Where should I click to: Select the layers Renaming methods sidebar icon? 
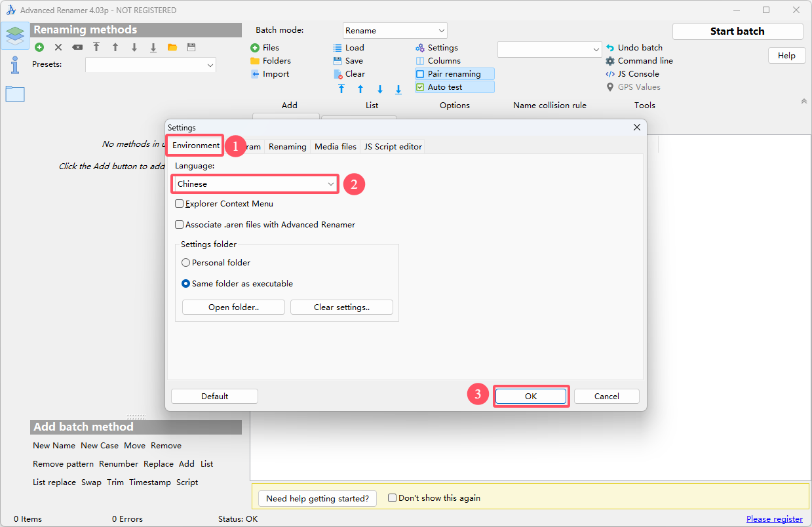pos(15,35)
